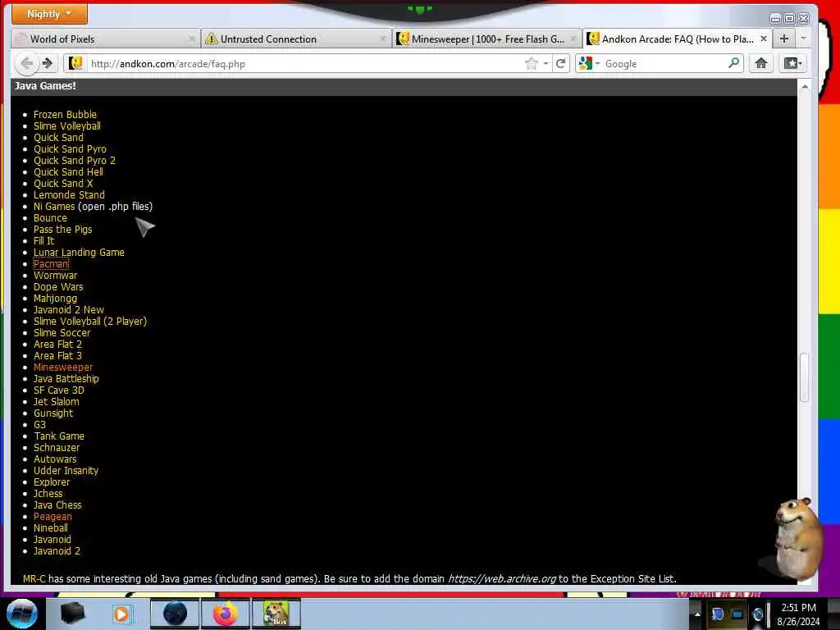Go back with the browser back arrow

26,64
